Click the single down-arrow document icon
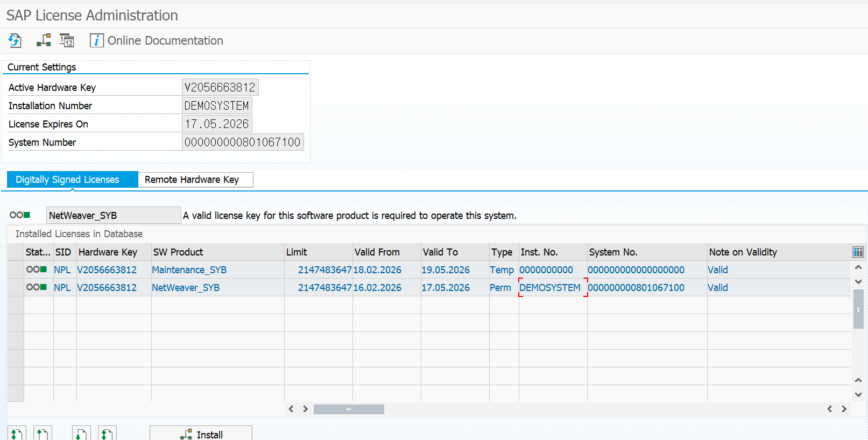Image resolution: width=868 pixels, height=440 pixels. [x=81, y=433]
